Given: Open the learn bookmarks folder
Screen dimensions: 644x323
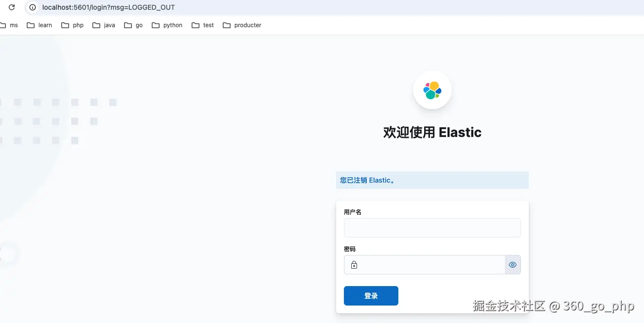Looking at the screenshot, I should tap(39, 25).
